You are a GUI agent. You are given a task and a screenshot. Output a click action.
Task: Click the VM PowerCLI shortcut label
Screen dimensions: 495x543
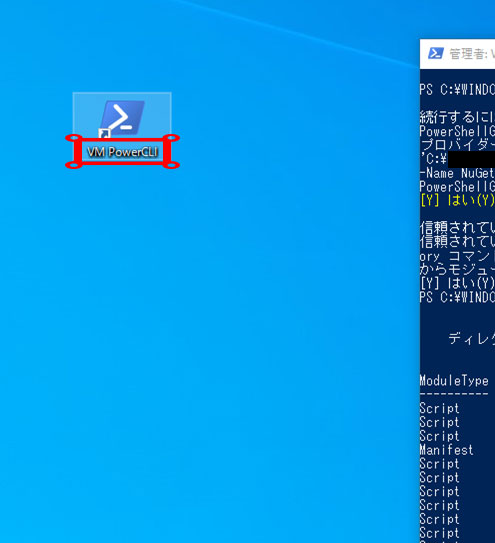click(122, 152)
